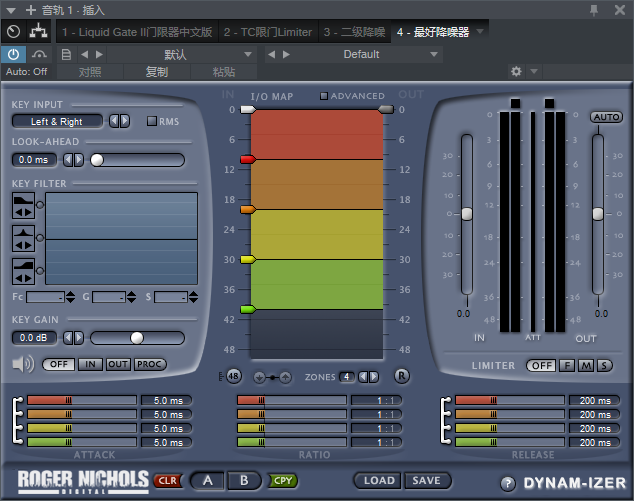Click the CPY copy button

point(283,481)
